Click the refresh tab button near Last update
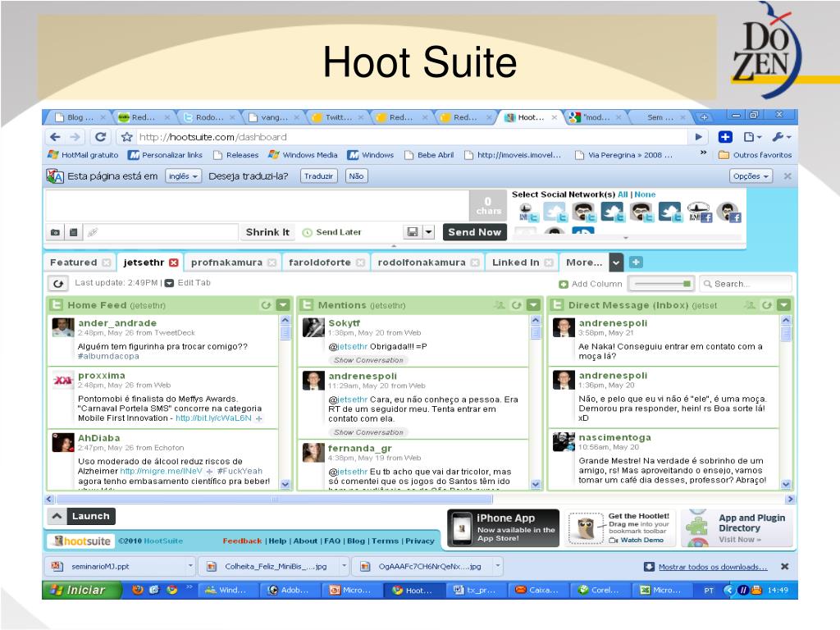Viewport: 840px width, 630px height. point(58,283)
